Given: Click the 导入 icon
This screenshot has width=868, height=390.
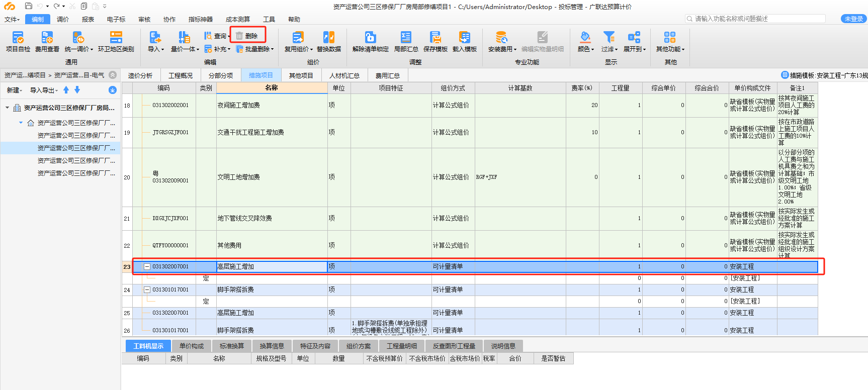Looking at the screenshot, I should 155,37.
